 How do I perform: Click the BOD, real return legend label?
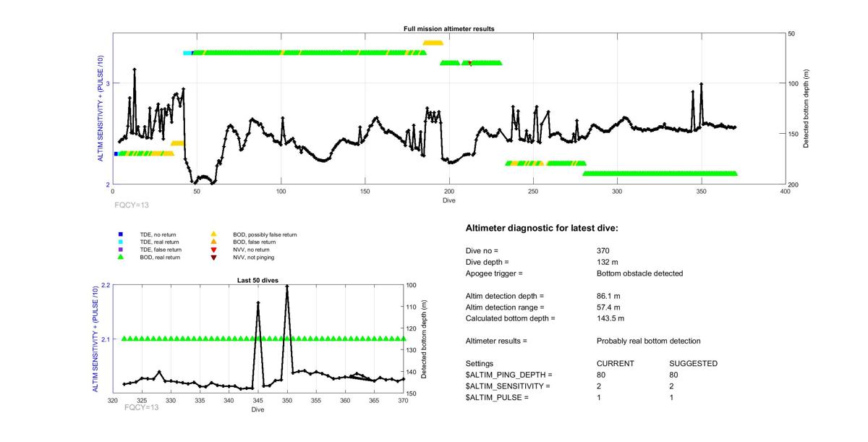coord(160,257)
